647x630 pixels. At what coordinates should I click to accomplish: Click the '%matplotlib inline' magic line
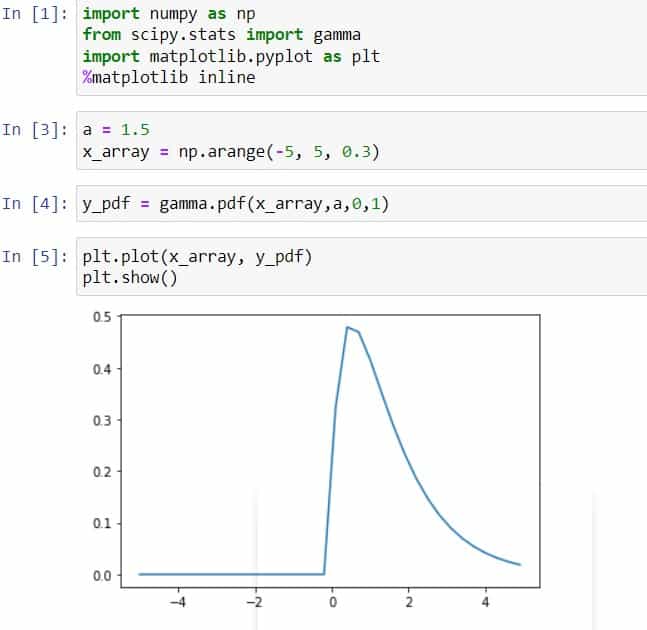(x=169, y=78)
